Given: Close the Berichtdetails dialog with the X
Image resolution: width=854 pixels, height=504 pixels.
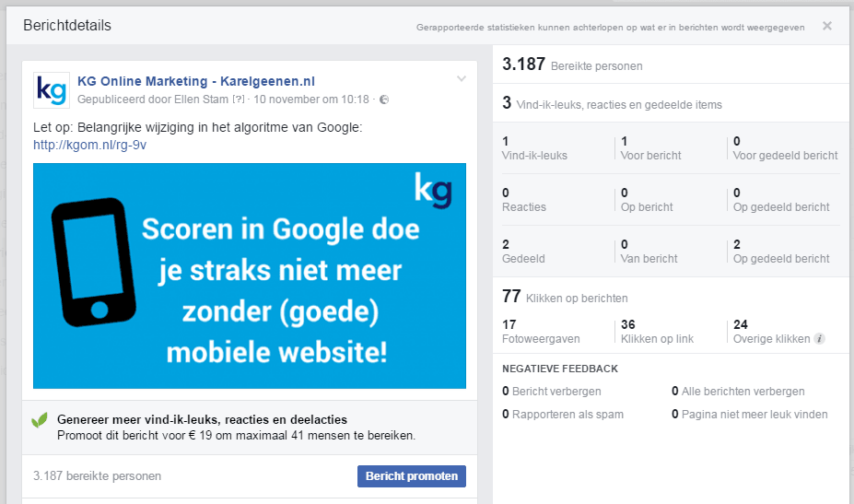Looking at the screenshot, I should pos(826,26).
